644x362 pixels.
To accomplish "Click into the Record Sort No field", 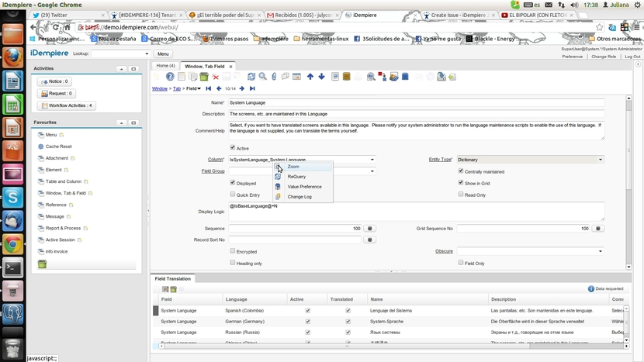I will [x=295, y=240].
